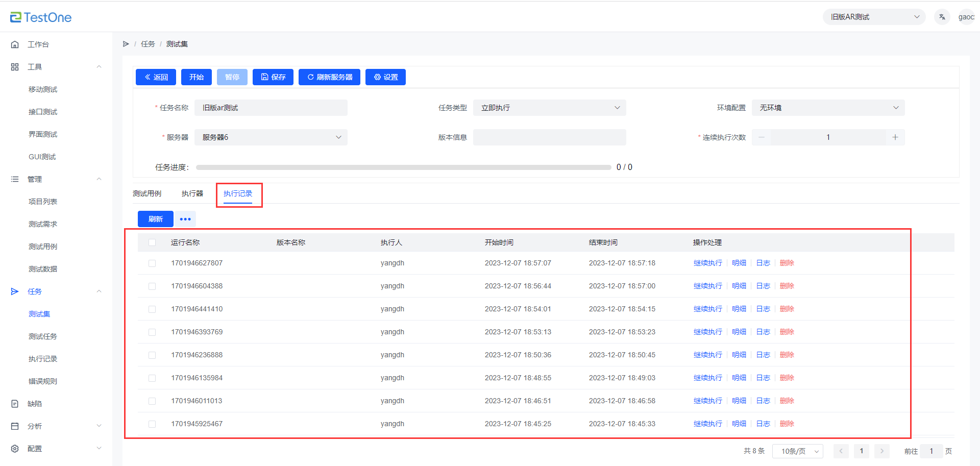Click the breadcrumb play arrow icon
This screenshot has width=980, height=466.
pos(126,44)
